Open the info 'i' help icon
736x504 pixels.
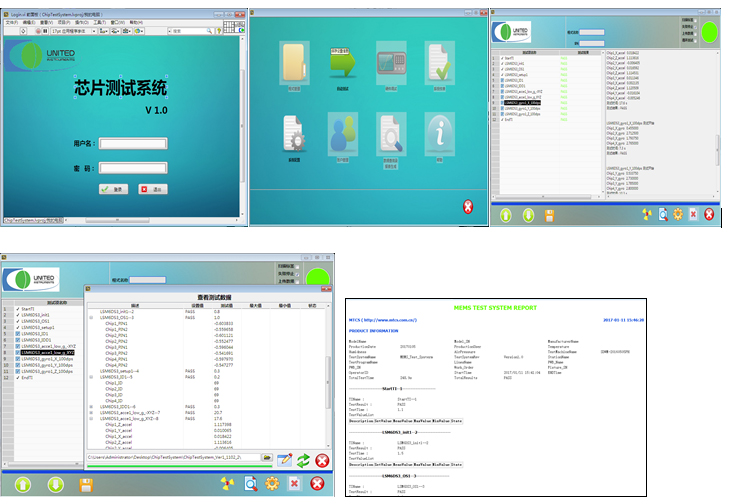(x=439, y=134)
